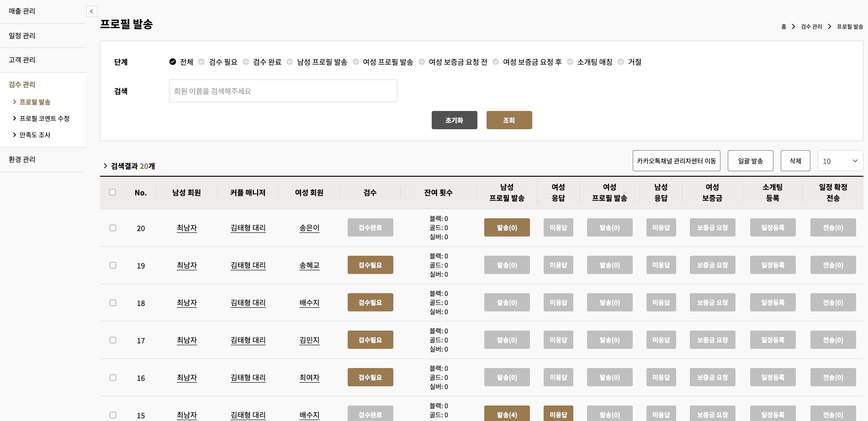Image resolution: width=868 pixels, height=421 pixels.
Task: Check the checkbox for row No. 17
Action: coord(113,340)
